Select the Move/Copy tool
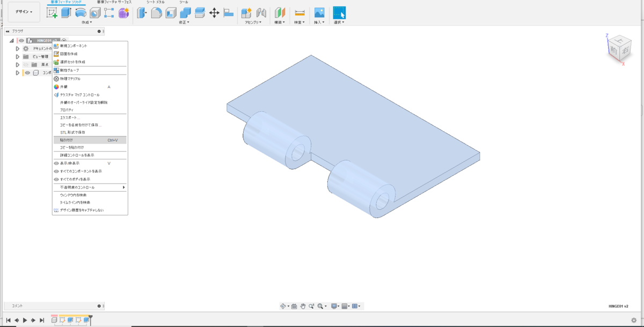This screenshot has height=327, width=644. coord(214,13)
